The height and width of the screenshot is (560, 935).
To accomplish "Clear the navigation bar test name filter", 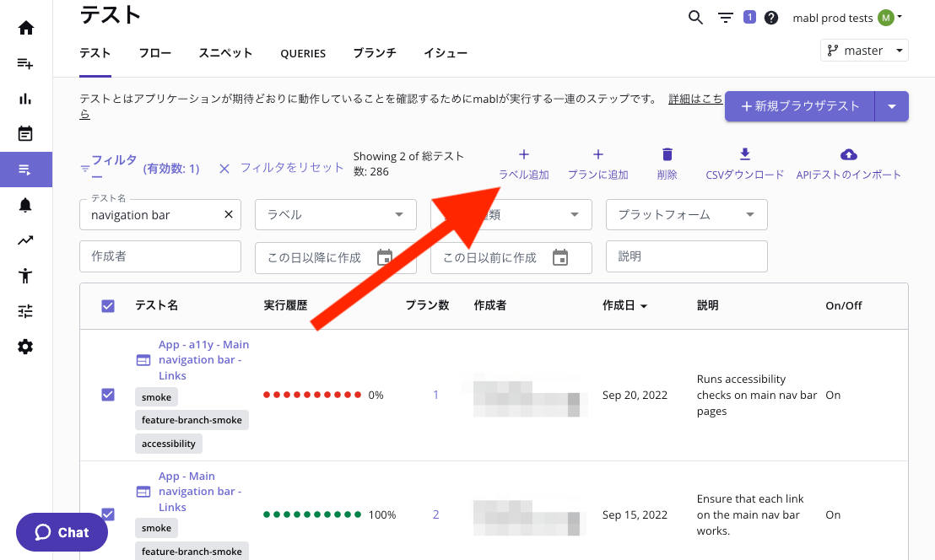I will (x=229, y=214).
